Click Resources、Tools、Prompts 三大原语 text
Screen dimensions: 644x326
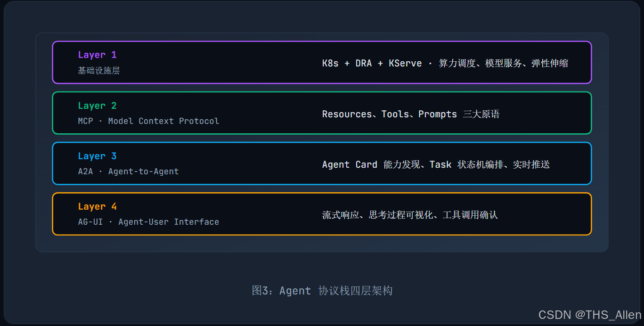411,114
